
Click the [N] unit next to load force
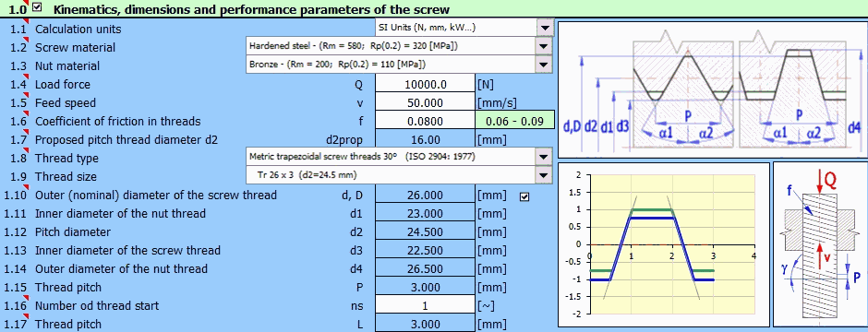point(486,85)
